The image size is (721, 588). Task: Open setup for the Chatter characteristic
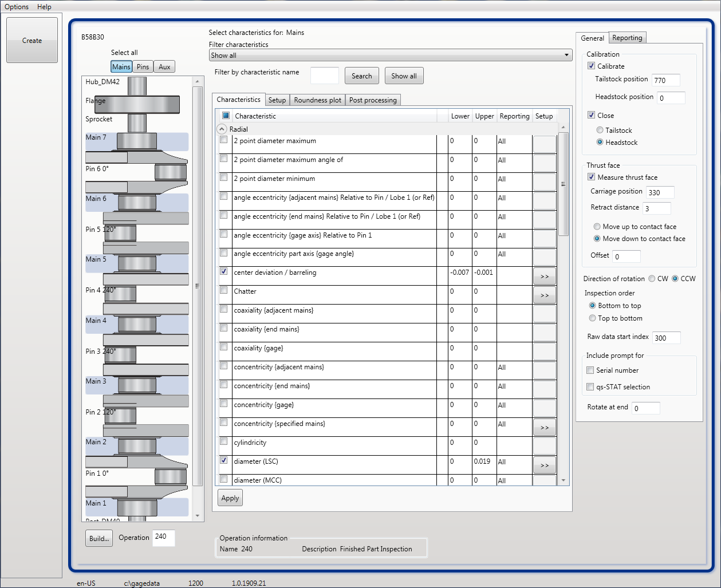pos(544,295)
